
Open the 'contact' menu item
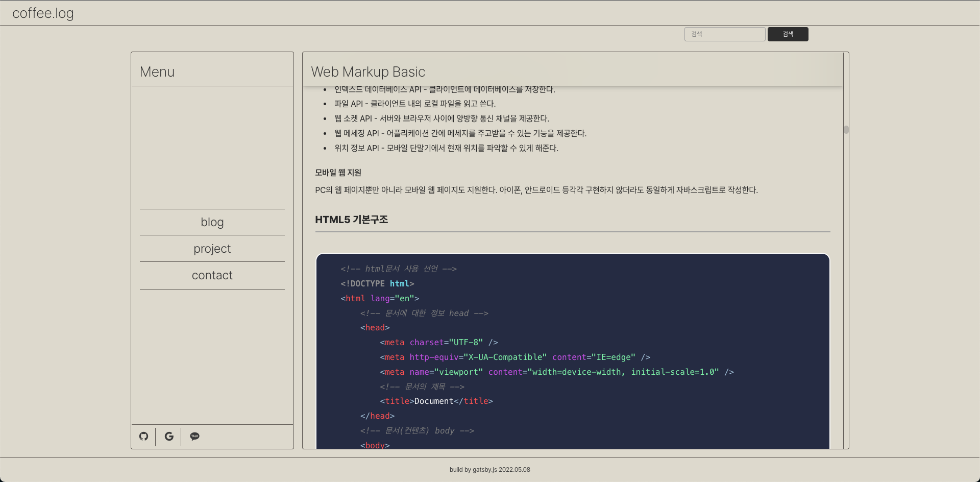coord(212,275)
